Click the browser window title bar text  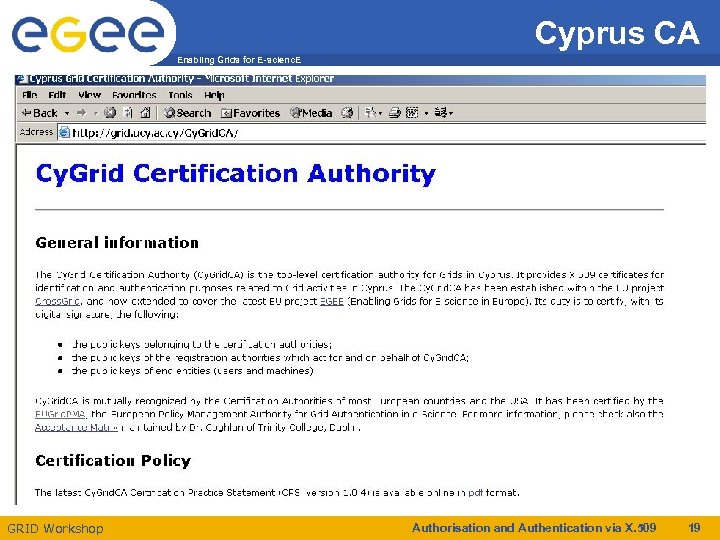[x=182, y=79]
